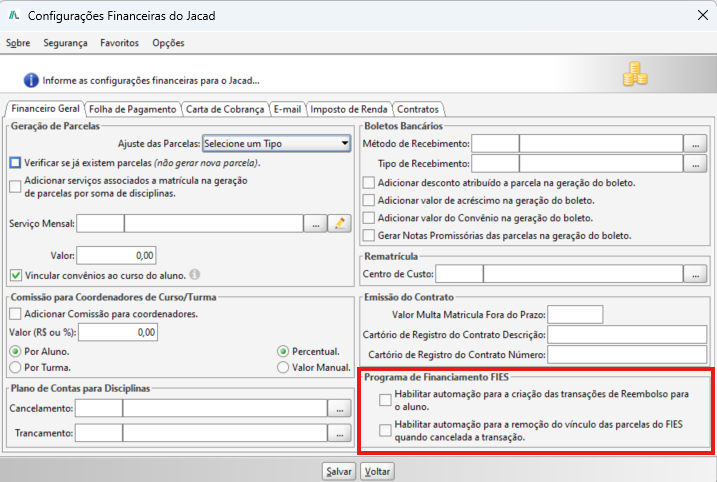Click Cartório de Registro do Contrato Descrição field
This screenshot has height=482, width=717.
pyautogui.click(x=627, y=335)
